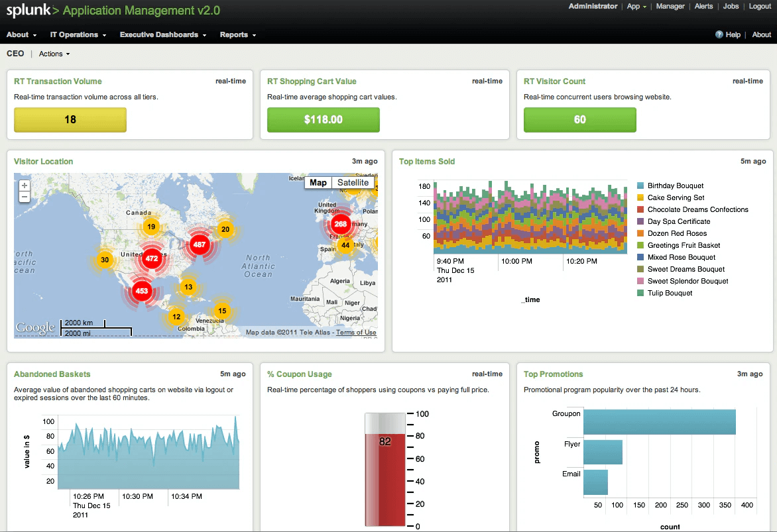Viewport: 777px width, 532px height.
Task: Open the Manager menu item
Action: point(670,7)
